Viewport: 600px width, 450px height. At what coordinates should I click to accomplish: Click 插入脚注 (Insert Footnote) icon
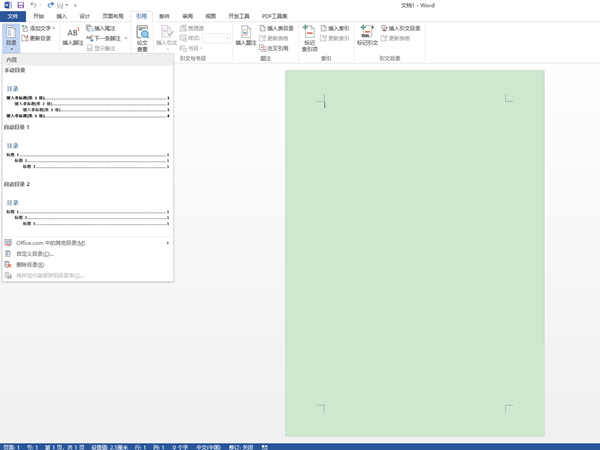(73, 36)
